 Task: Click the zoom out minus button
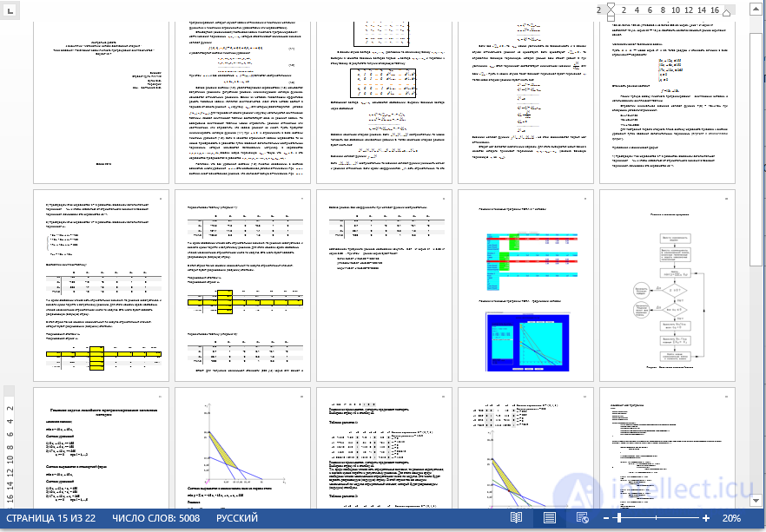coord(606,518)
